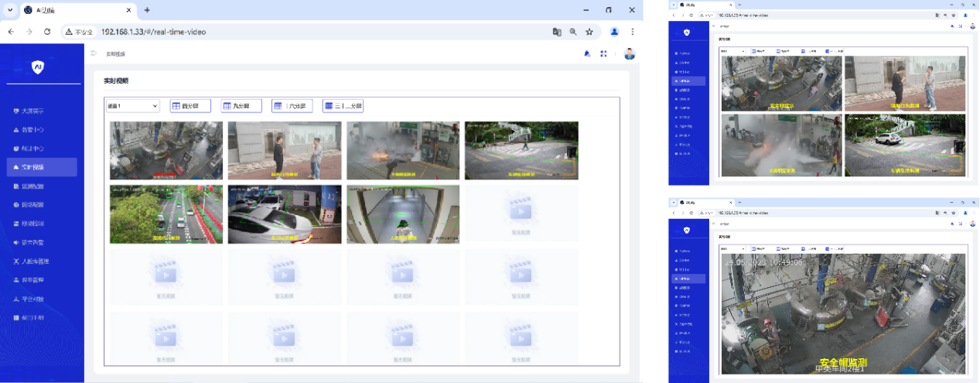Click the zoom magnifier icon in address bar
The height and width of the screenshot is (383, 980).
[x=573, y=32]
